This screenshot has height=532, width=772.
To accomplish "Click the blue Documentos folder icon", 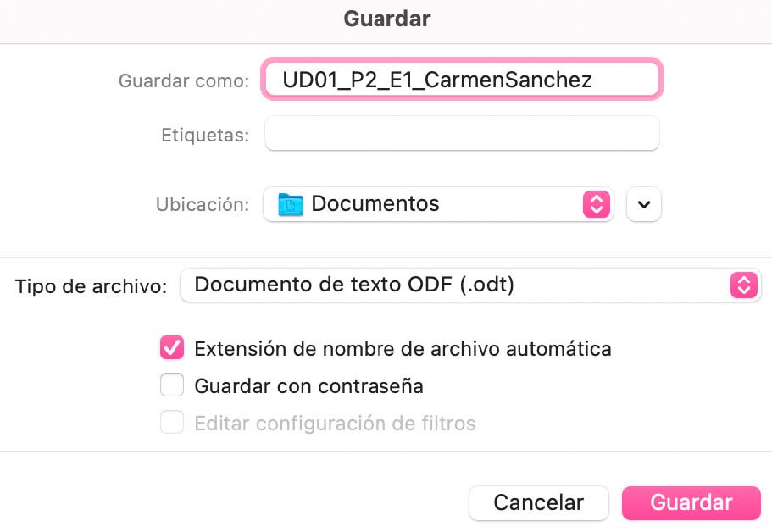I will (291, 204).
